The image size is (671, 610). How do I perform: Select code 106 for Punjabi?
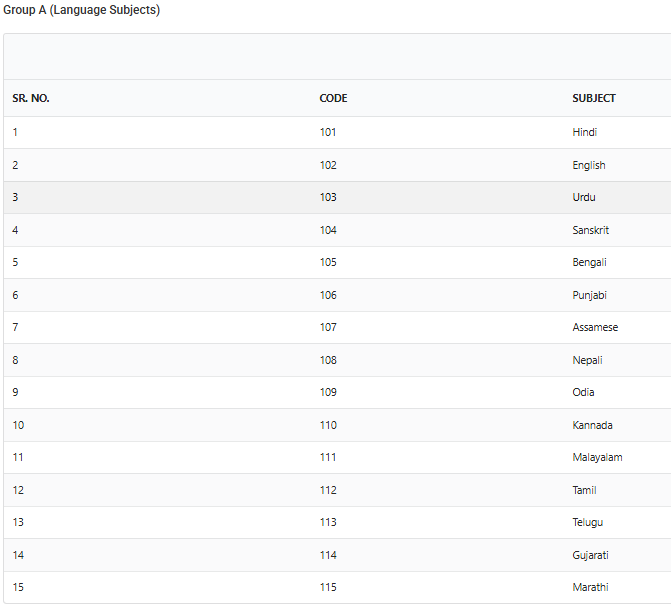328,295
